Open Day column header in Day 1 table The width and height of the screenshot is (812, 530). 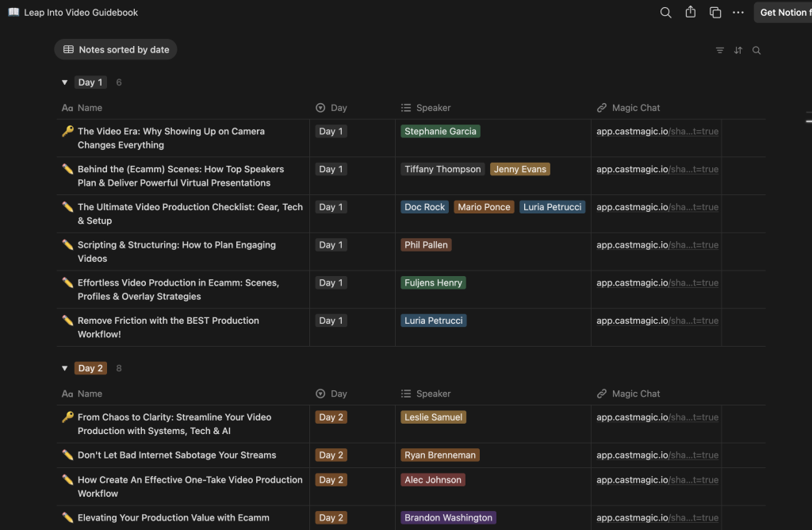click(x=331, y=108)
